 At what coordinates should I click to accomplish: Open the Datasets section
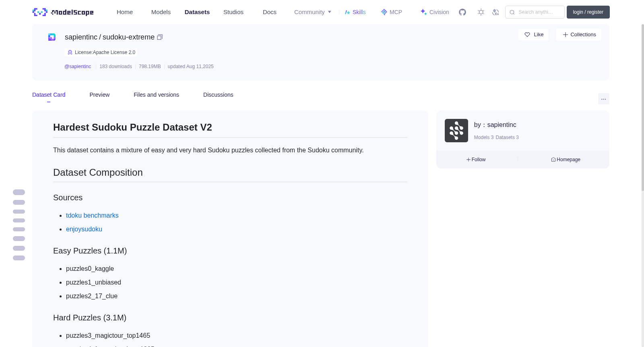(x=197, y=12)
